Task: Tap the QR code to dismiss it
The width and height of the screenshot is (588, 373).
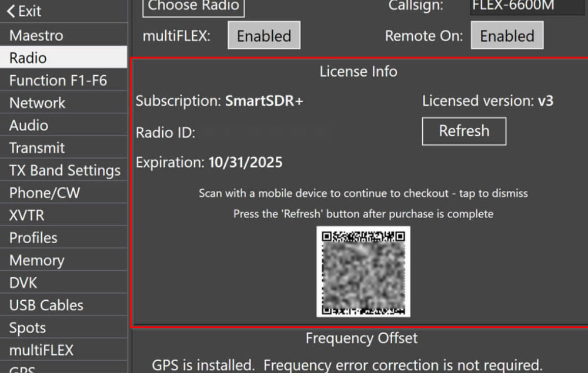Action: [363, 272]
